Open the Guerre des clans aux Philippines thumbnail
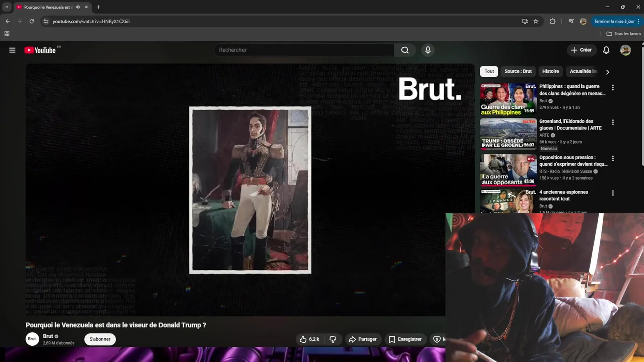The image size is (644, 362). 508,100
